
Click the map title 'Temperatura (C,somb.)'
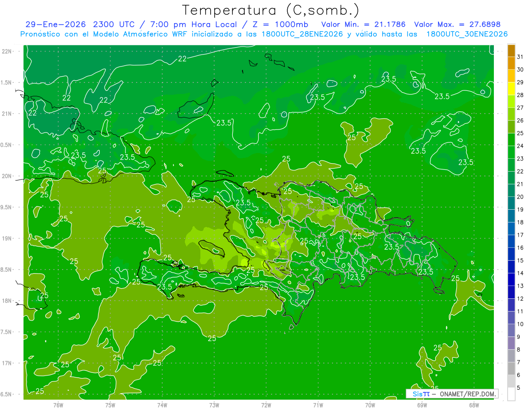(271, 10)
